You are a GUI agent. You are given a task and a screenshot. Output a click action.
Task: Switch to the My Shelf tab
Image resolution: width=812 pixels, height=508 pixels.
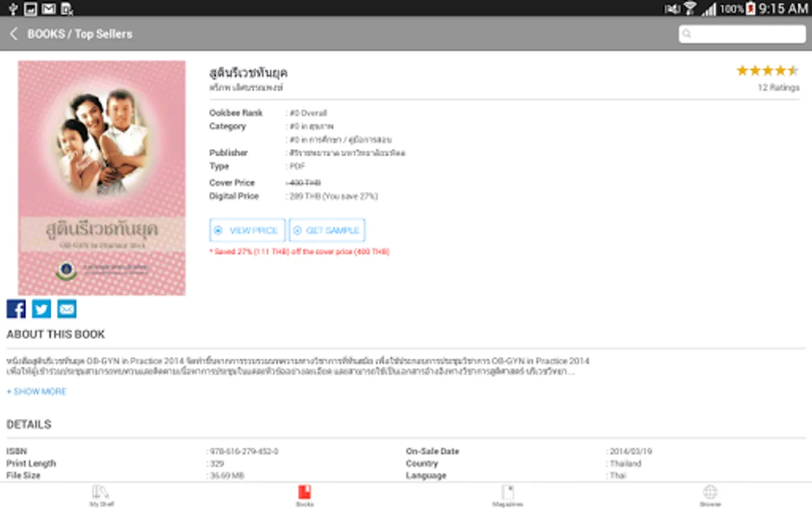pyautogui.click(x=101, y=496)
